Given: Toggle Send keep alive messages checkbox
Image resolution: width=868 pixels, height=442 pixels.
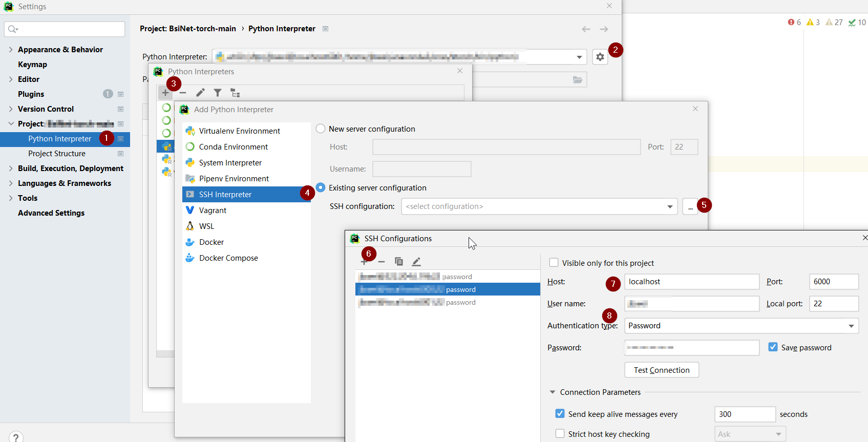Looking at the screenshot, I should [560, 414].
